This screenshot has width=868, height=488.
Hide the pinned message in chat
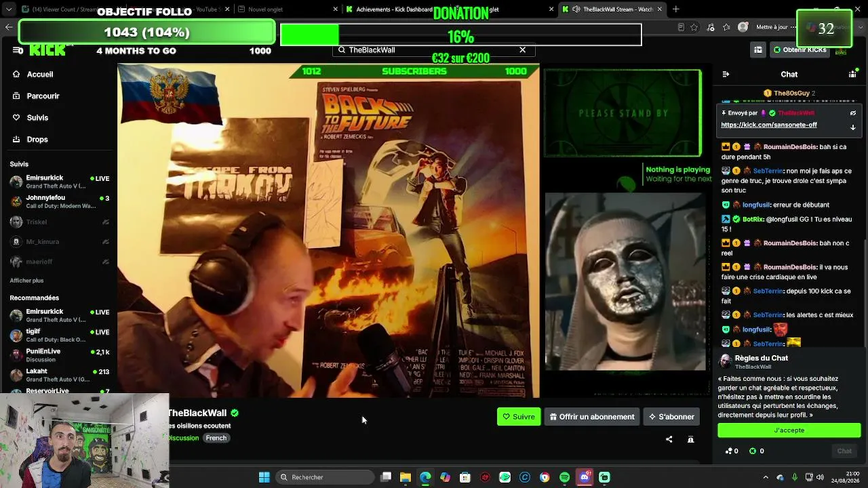coord(853,113)
